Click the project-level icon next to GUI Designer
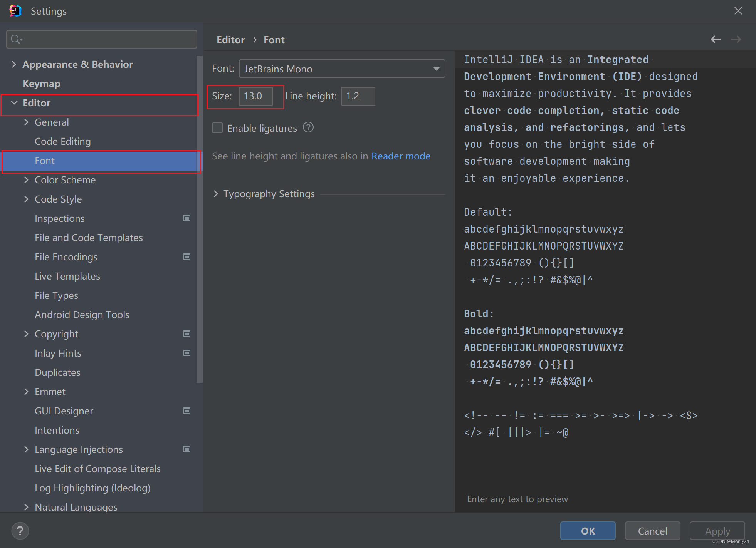The width and height of the screenshot is (756, 548). 187,411
